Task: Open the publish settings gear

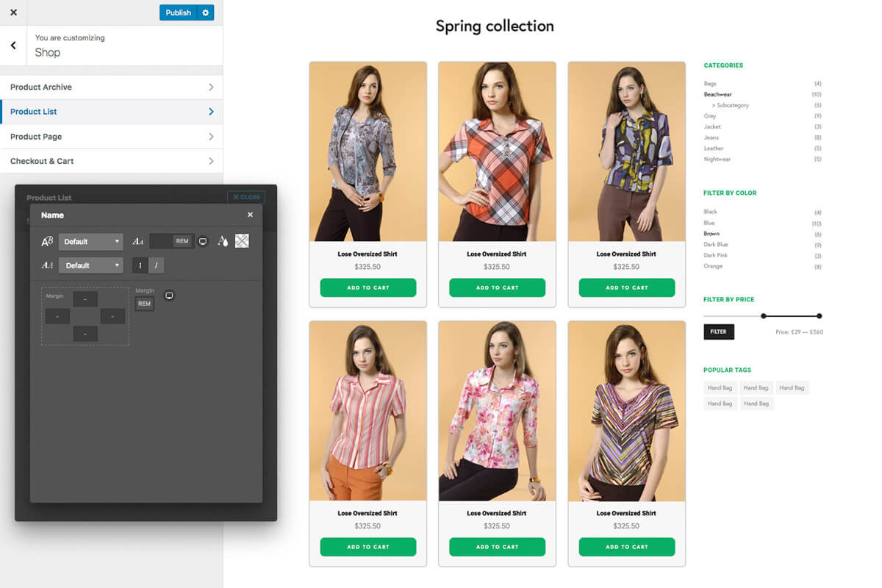Action: click(x=206, y=12)
